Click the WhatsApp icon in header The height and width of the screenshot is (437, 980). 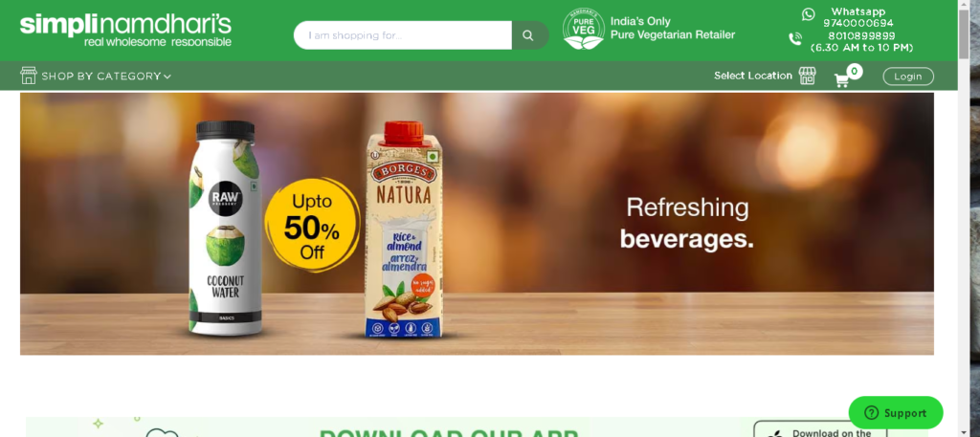809,13
